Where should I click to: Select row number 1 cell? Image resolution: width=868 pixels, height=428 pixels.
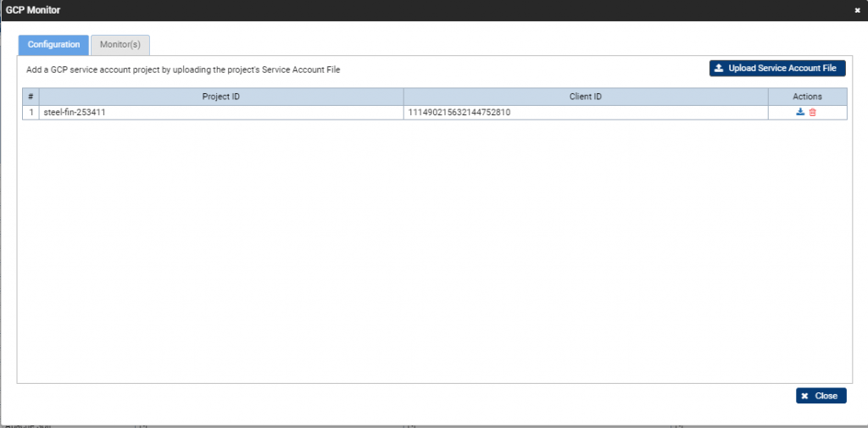click(31, 113)
